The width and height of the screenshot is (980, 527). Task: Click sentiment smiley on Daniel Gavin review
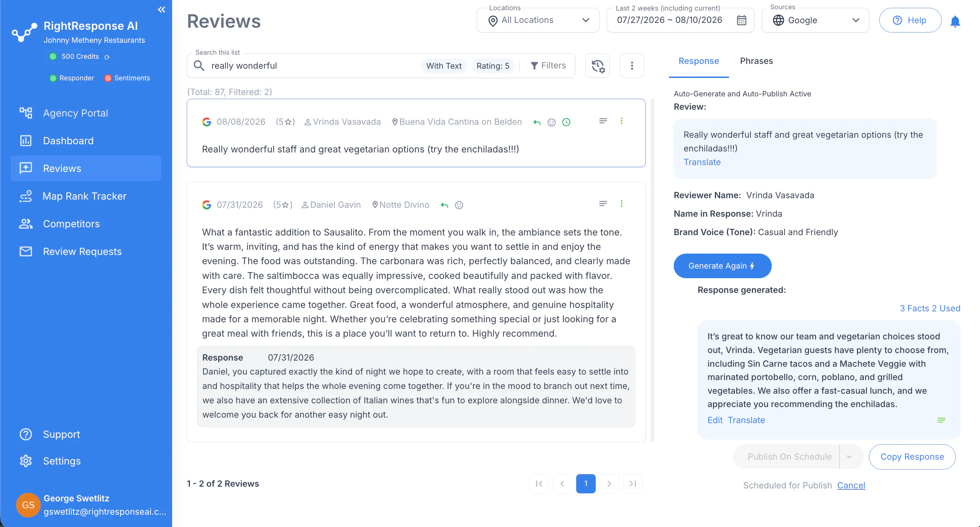(459, 205)
